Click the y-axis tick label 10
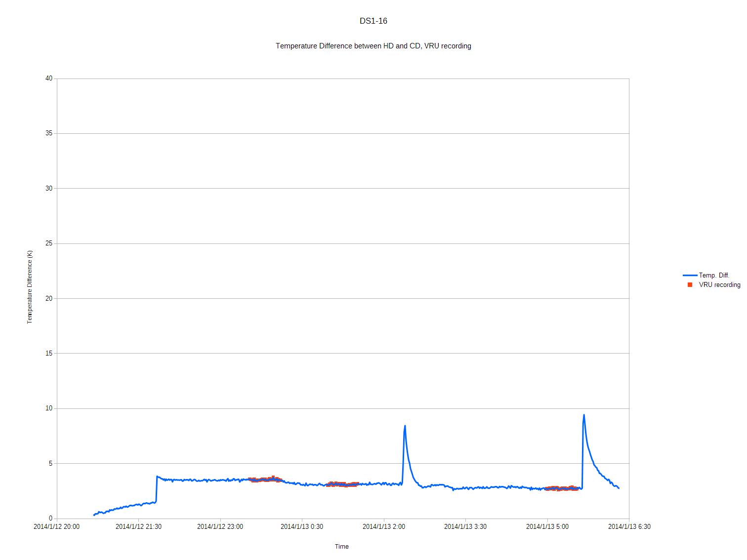The image size is (747, 560). (48, 408)
